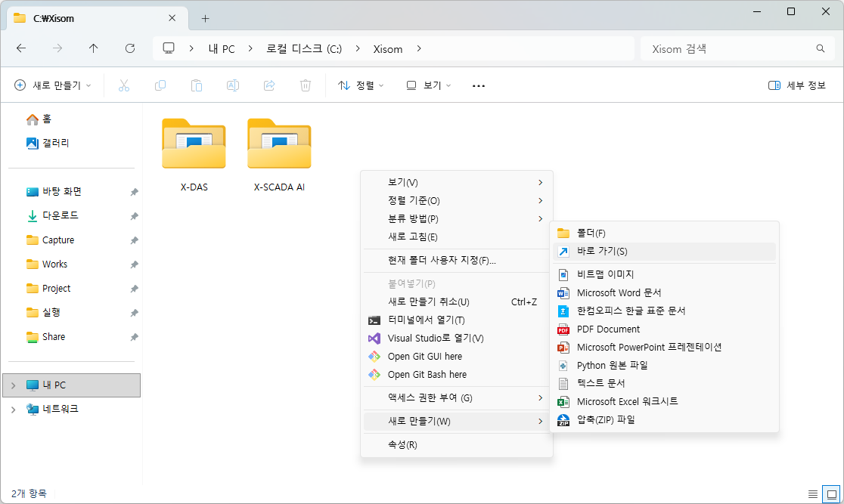This screenshot has height=504, width=844.
Task: Toggle the 세부 정보 details pane
Action: point(797,85)
